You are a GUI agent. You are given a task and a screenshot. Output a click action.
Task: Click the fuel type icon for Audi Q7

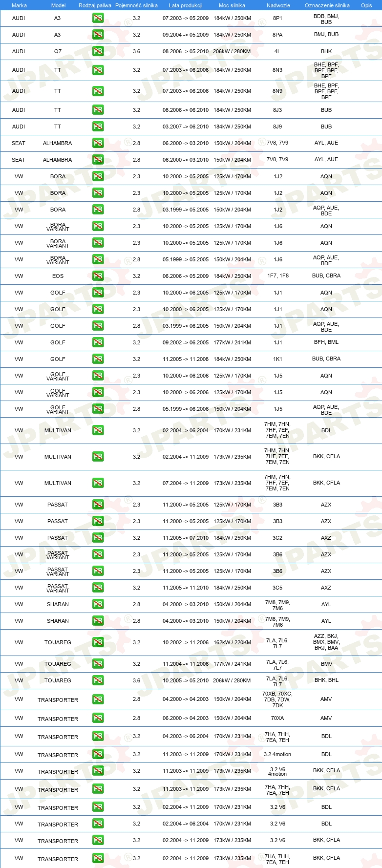(x=98, y=51)
